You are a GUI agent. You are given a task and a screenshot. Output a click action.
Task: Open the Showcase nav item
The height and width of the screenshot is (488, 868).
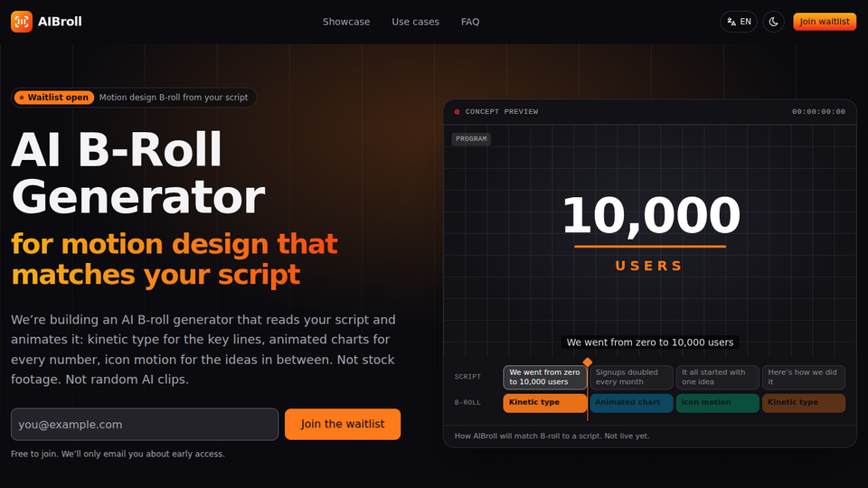tap(346, 22)
